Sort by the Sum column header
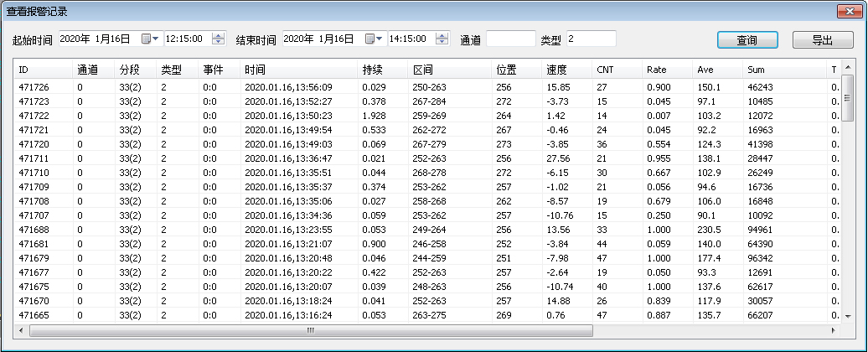This screenshot has width=868, height=352. [x=785, y=70]
